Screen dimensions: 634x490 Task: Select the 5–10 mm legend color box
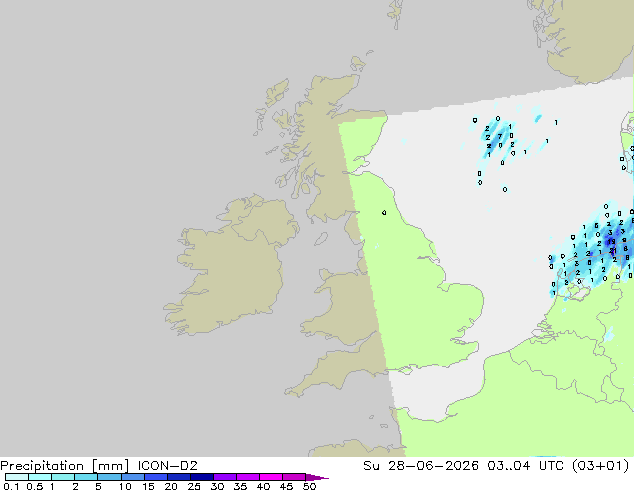pyautogui.click(x=109, y=477)
